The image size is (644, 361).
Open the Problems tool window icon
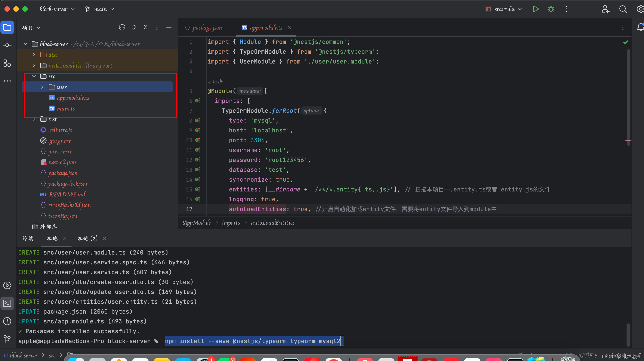pyautogui.click(x=7, y=321)
